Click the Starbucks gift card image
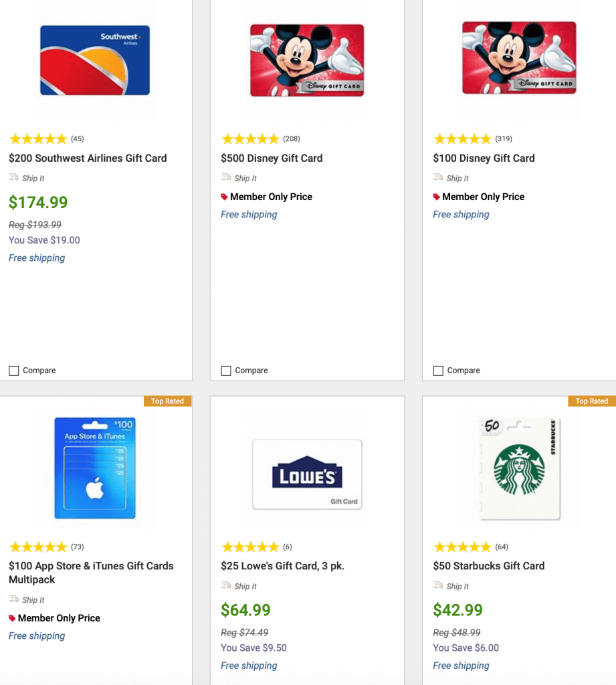 tap(520, 468)
